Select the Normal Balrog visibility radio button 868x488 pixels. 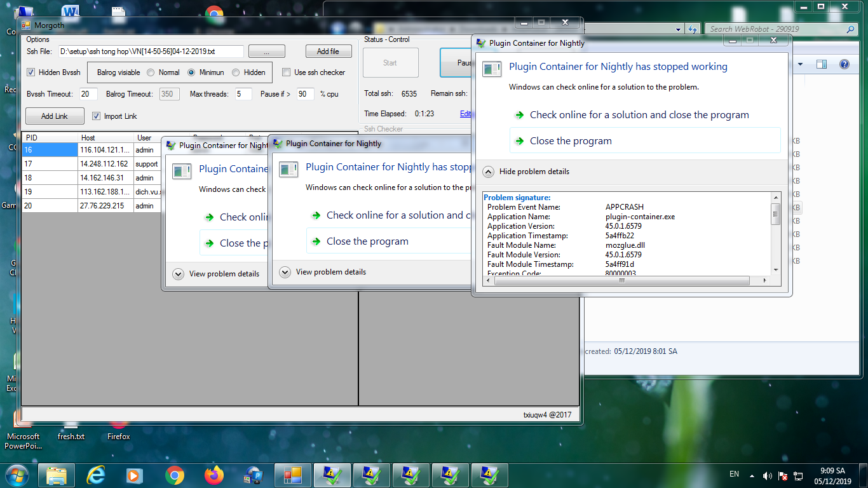coord(151,72)
